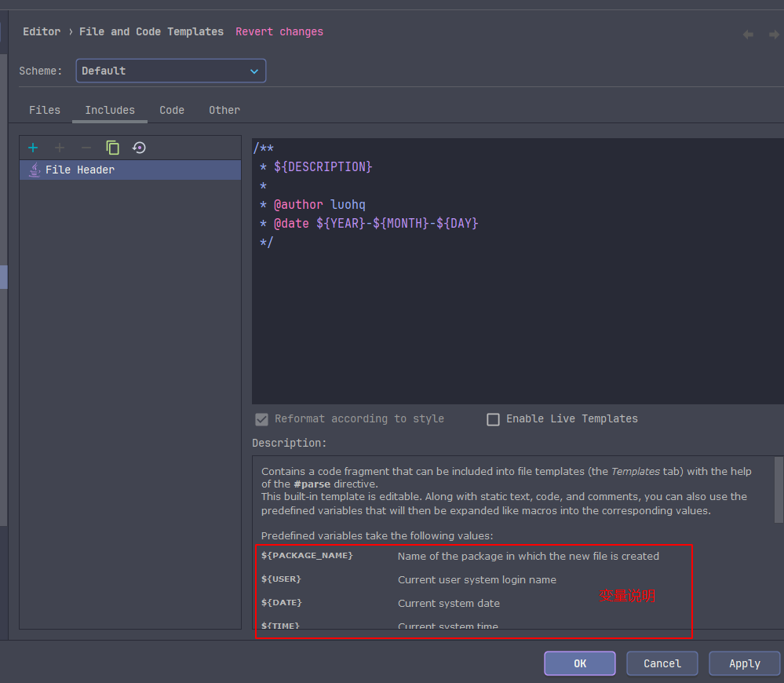
Task: Click the Remove Template minus icon
Action: 86,148
